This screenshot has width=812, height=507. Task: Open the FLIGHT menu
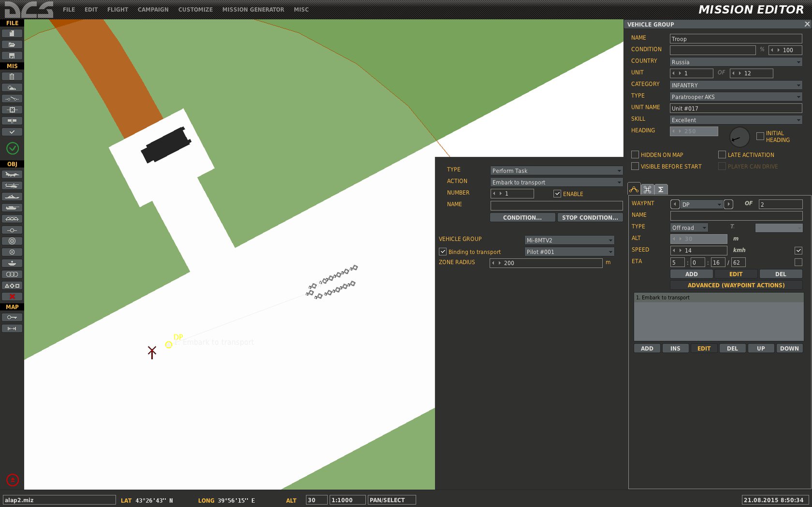coord(118,10)
